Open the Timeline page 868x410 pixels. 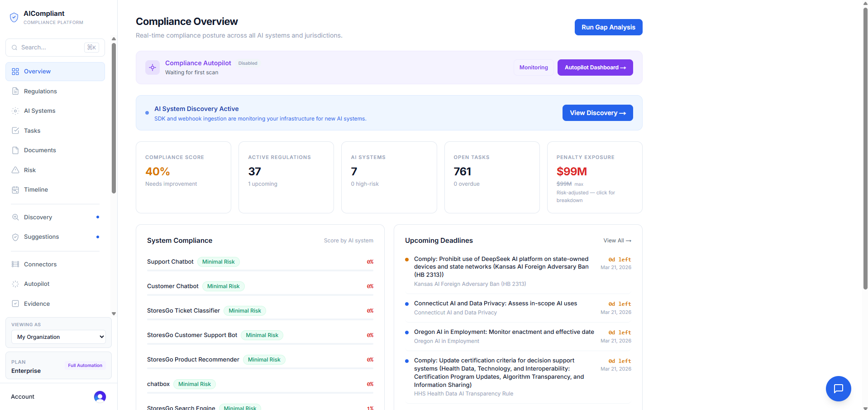55,190
